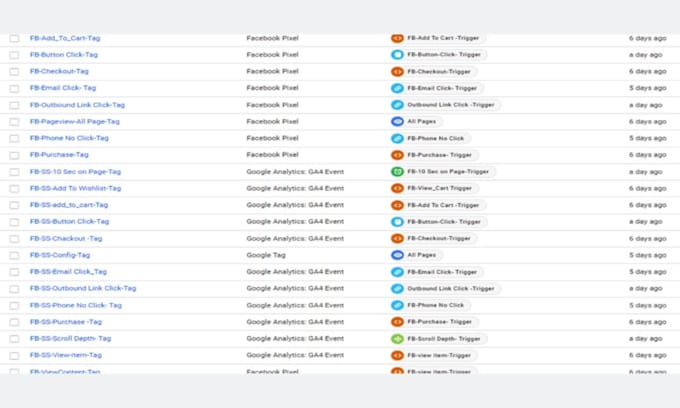Select the checkbox for FB-Purchase-Tag

tap(14, 155)
